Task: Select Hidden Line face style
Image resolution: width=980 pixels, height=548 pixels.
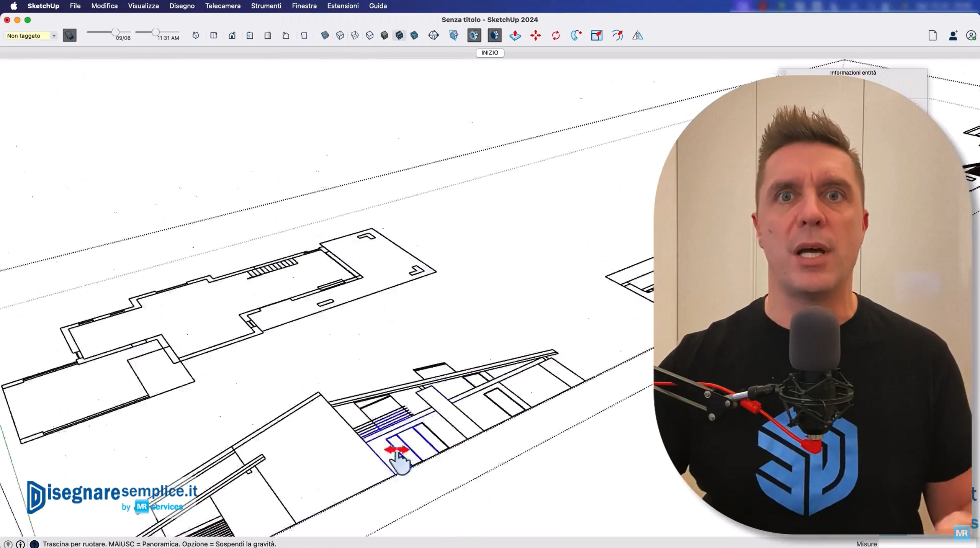Action: pos(370,35)
